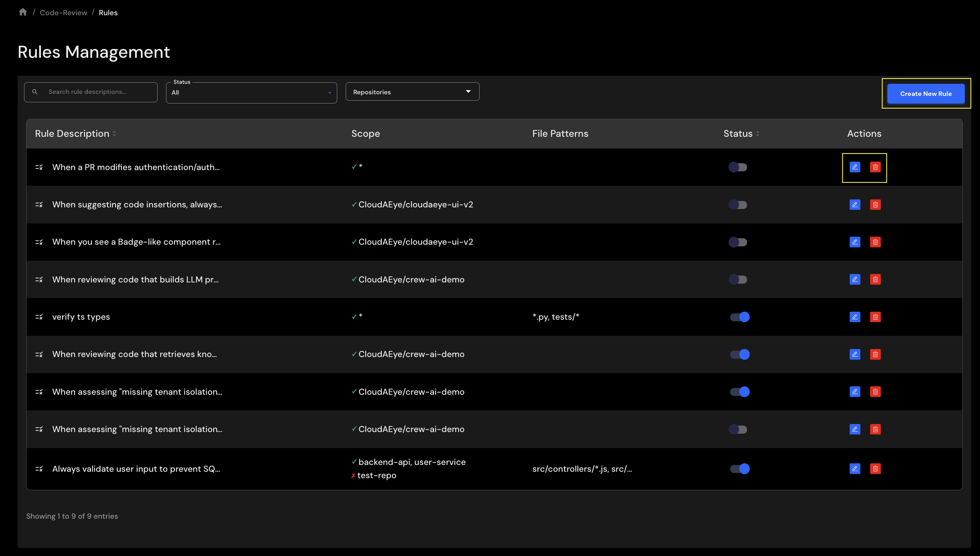Turn off the SQ input validation rule
The height and width of the screenshot is (556, 980).
739,469
